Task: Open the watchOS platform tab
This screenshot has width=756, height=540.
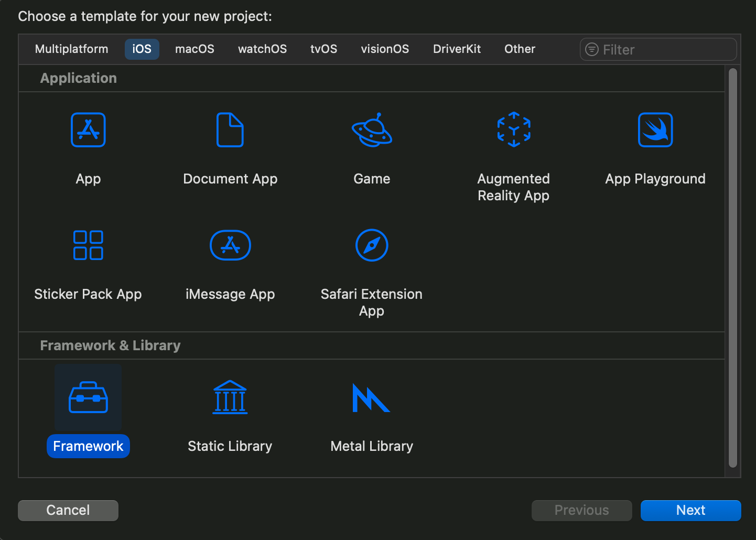Action: click(262, 49)
